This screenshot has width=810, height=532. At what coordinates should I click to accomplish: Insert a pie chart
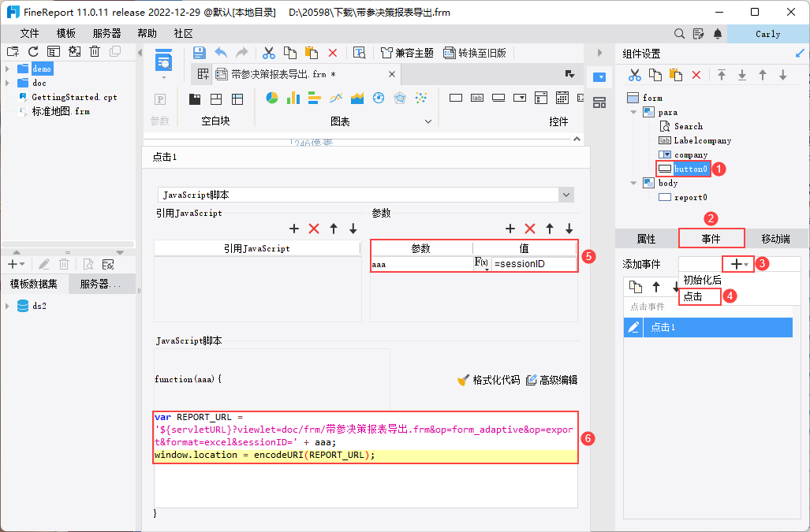click(272, 98)
